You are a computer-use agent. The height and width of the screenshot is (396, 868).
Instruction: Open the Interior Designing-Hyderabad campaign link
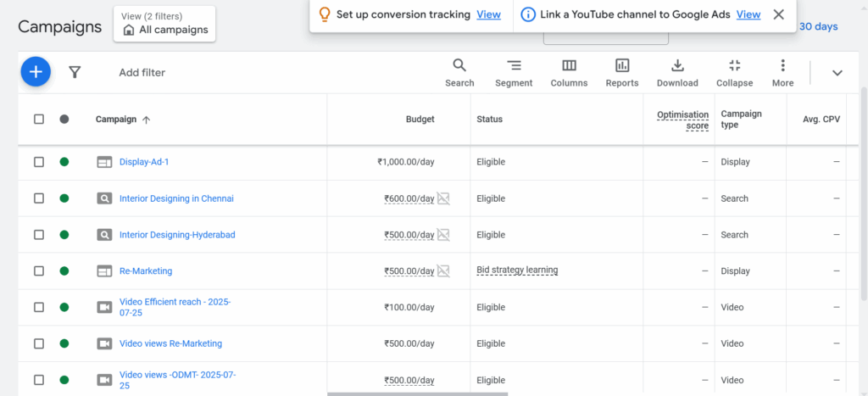[x=177, y=235]
